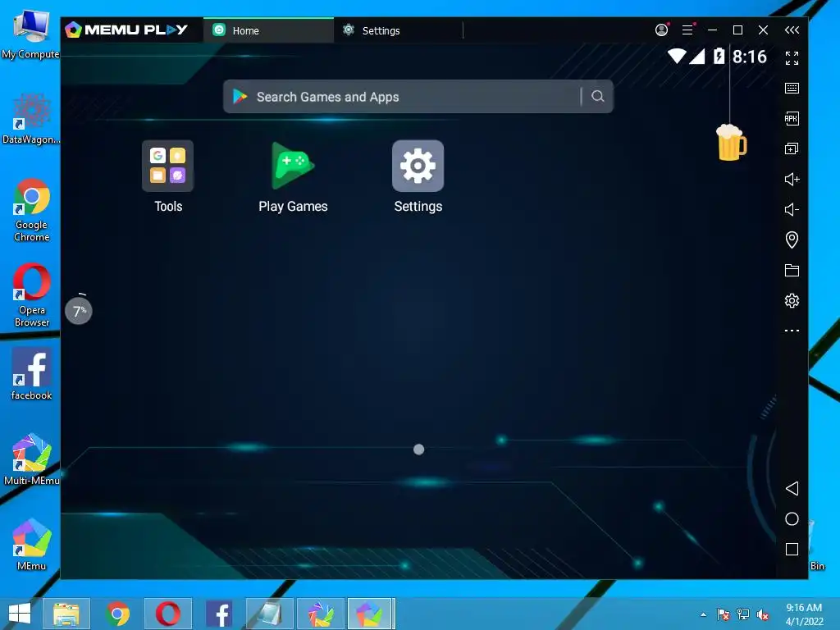840x630 pixels.
Task: Click the Search Games and Apps field
Action: 418,97
